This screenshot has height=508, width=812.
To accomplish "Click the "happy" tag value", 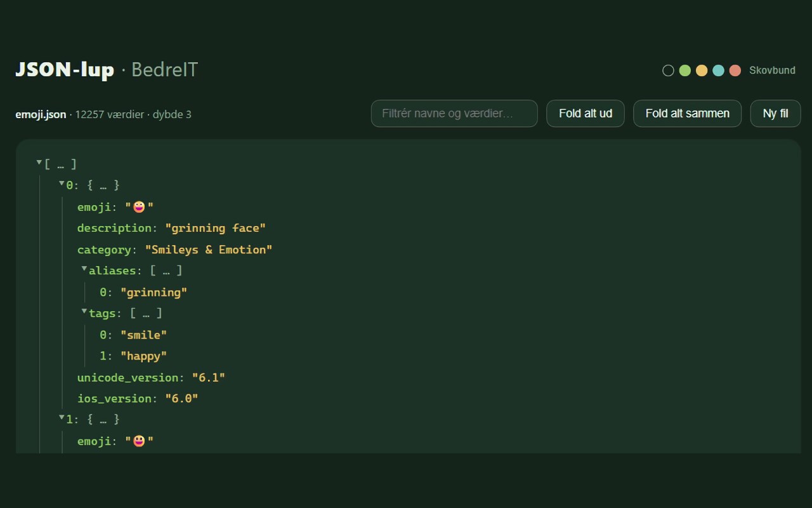I will point(144,356).
